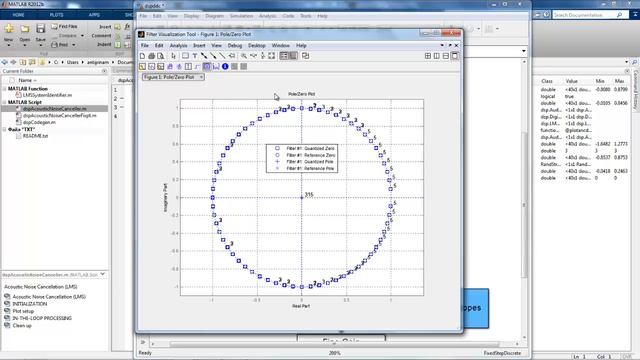Switch to MATLAB APPS ribbon tab
640x360 pixels.
point(94,15)
